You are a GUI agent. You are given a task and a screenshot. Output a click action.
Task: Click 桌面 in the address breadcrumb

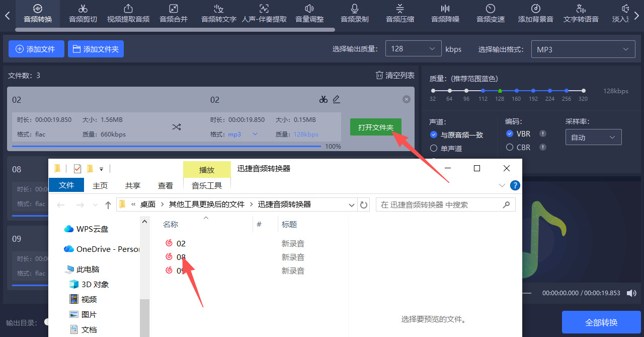click(148, 205)
